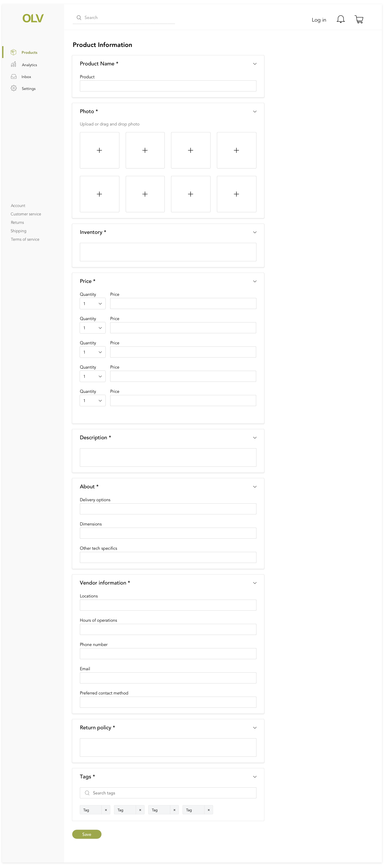This screenshot has width=384, height=868.
Task: Remove the first Tag chip
Action: [106, 810]
